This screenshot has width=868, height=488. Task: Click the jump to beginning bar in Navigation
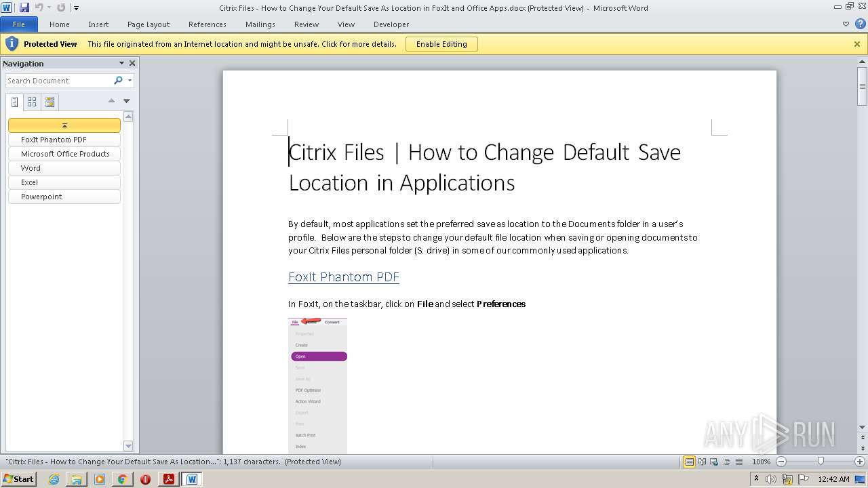pos(64,125)
